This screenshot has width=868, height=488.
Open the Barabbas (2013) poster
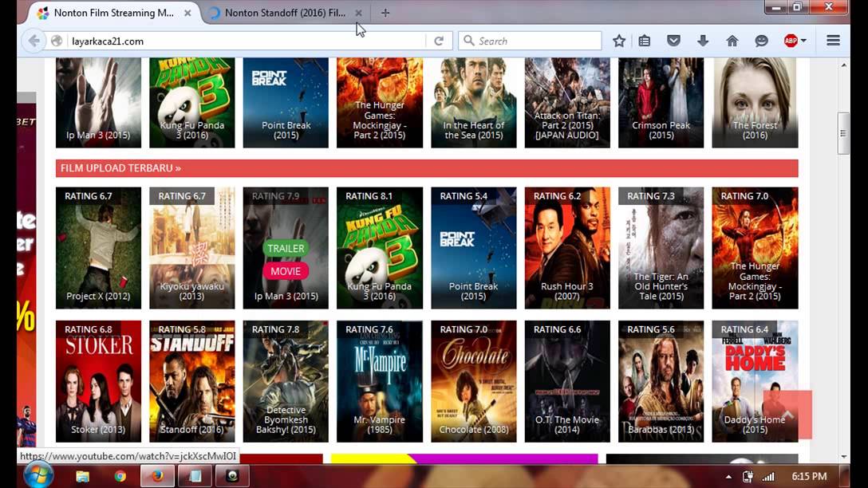(x=661, y=381)
